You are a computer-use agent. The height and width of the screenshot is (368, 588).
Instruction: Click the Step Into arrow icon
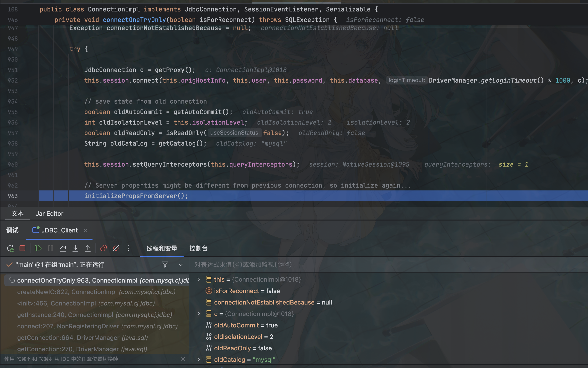(75, 248)
